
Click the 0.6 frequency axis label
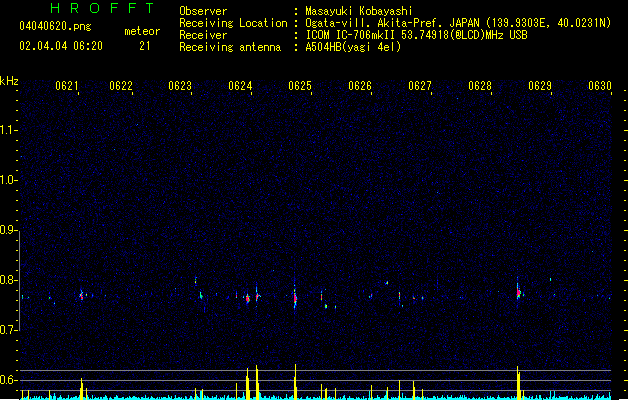(x=8, y=380)
